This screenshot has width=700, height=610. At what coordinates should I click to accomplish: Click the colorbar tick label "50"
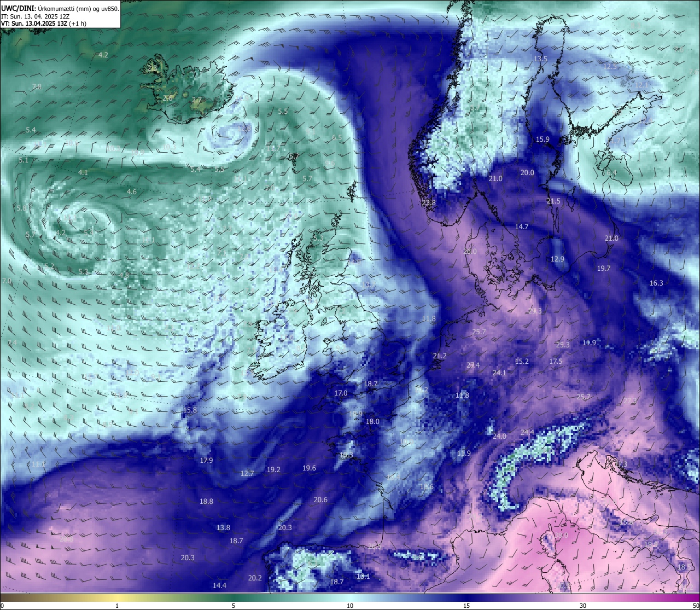pyautogui.click(x=695, y=606)
